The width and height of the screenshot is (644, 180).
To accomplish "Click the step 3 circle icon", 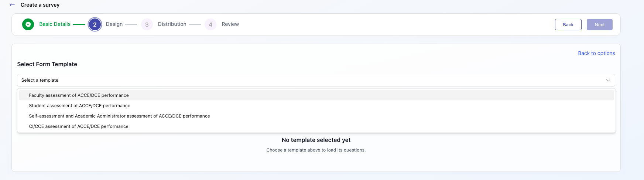I will tap(147, 24).
